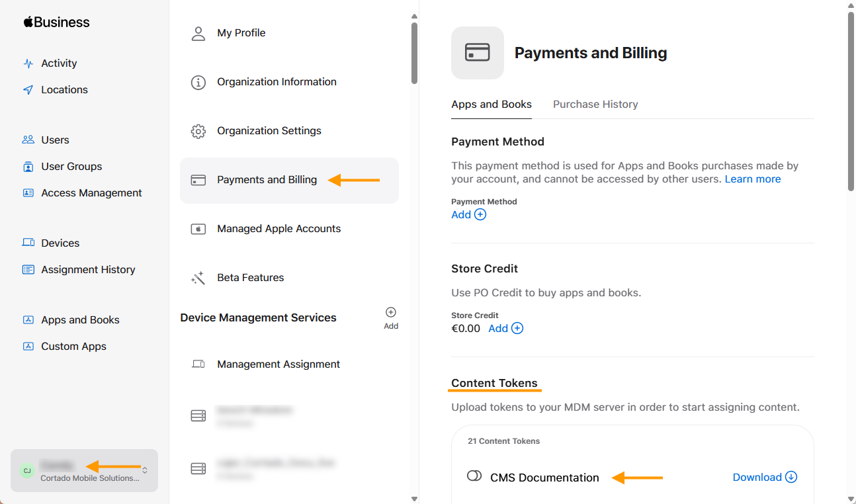Select the Apps and Books tab
Screen dimensions: 856x504
point(491,104)
